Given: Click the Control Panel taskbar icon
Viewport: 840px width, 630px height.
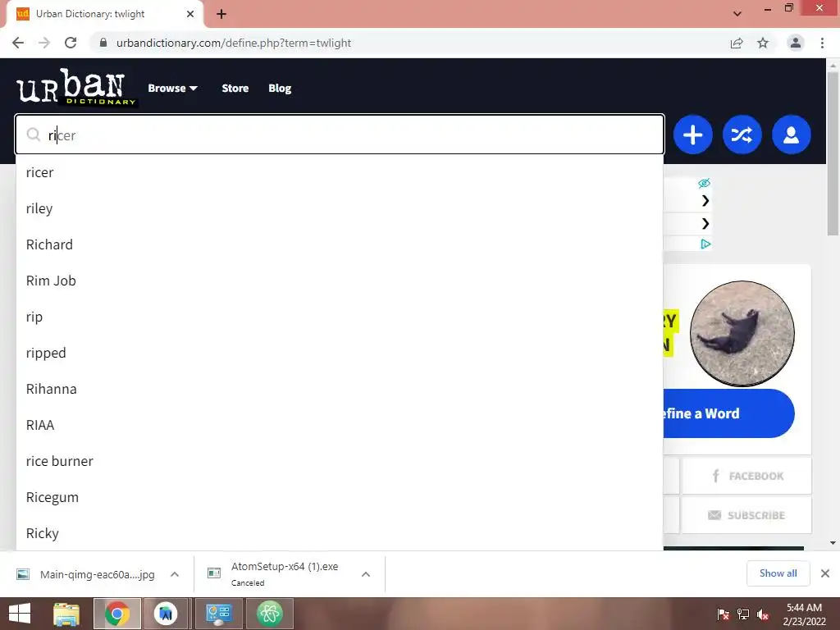Looking at the screenshot, I should coord(218,614).
